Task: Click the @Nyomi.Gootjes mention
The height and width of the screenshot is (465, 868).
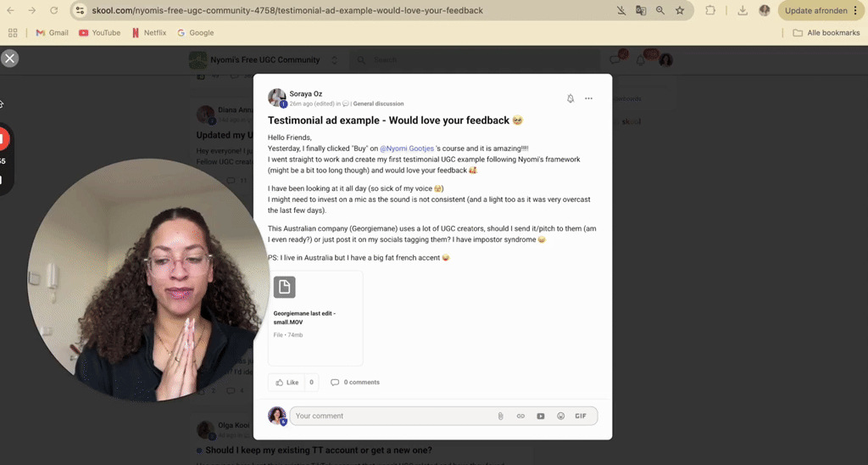Action: pyautogui.click(x=406, y=148)
